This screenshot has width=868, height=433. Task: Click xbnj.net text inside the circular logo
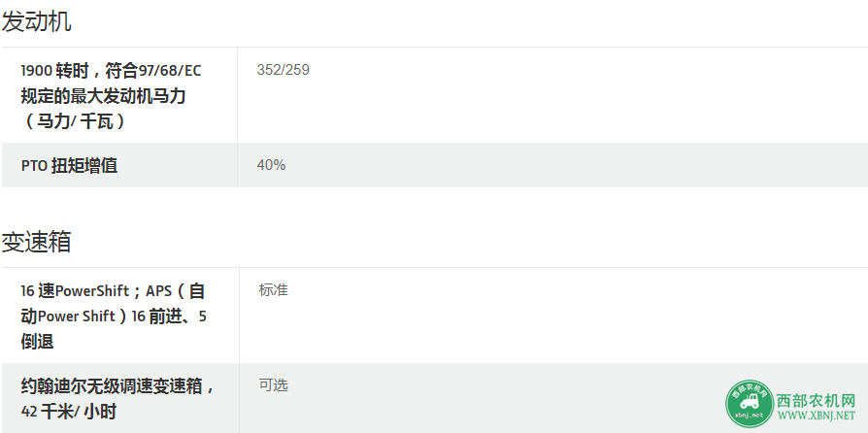tap(749, 415)
